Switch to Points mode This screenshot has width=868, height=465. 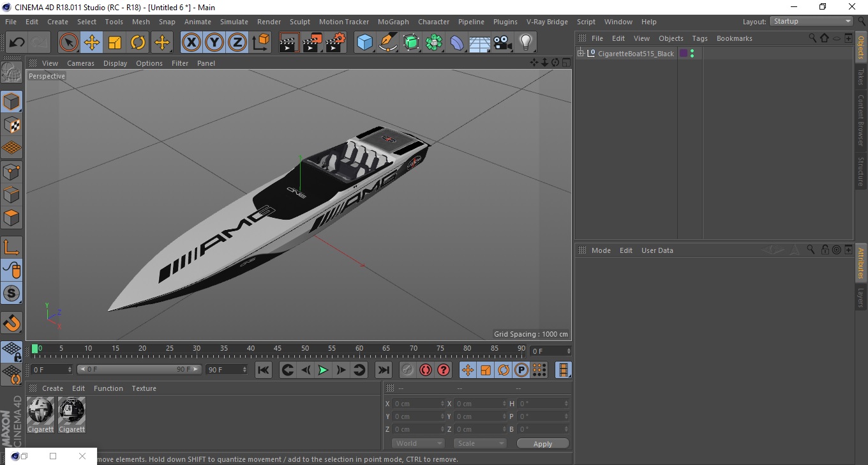point(11,171)
